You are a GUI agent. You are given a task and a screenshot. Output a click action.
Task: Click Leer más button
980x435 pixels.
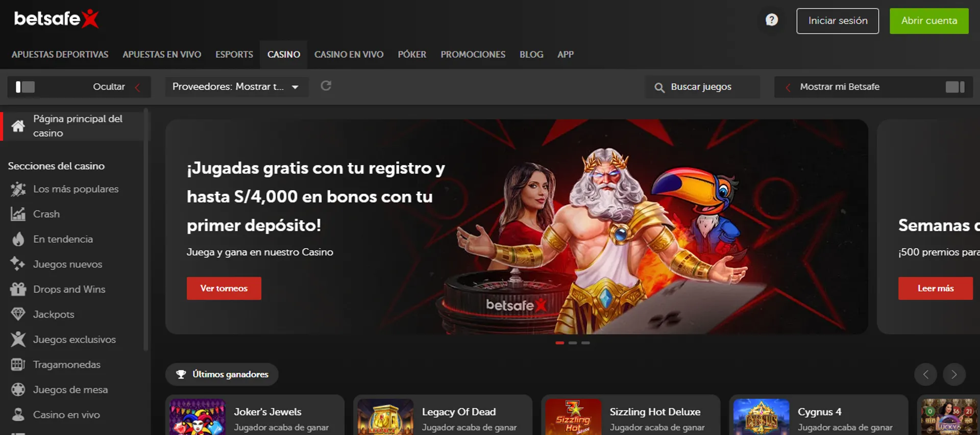936,289
